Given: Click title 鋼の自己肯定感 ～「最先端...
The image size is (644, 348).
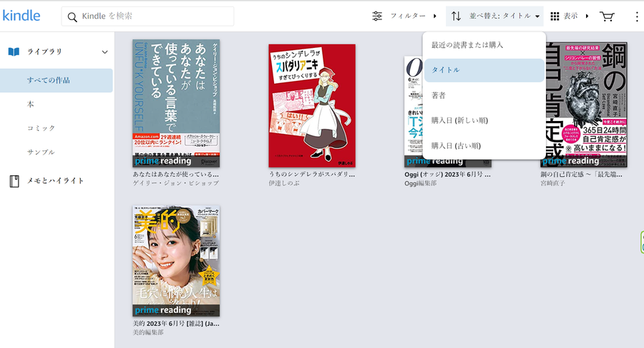Looking at the screenshot, I should click(x=581, y=174).
